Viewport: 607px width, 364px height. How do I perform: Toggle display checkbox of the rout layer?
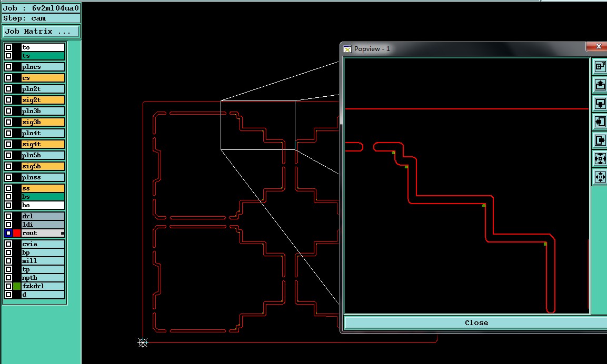[x=8, y=233]
